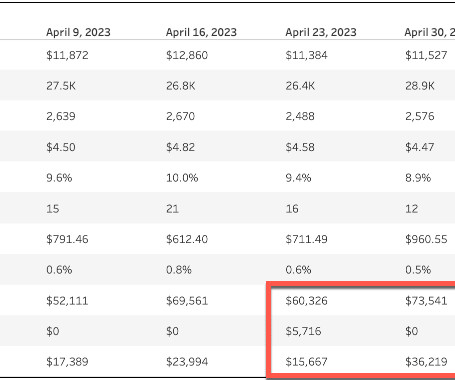Click the $69,561 cell
Viewport: 455px width, 380px height.
[187, 301]
